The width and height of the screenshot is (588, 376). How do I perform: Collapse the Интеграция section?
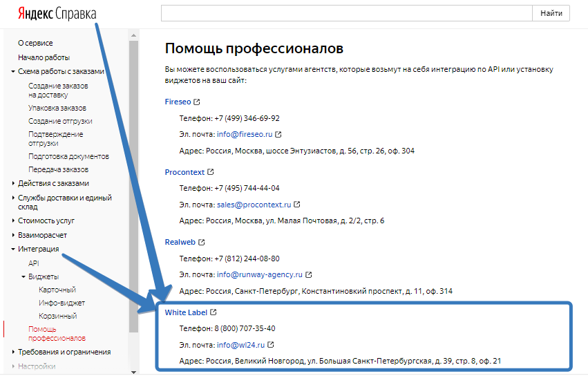[x=12, y=249]
